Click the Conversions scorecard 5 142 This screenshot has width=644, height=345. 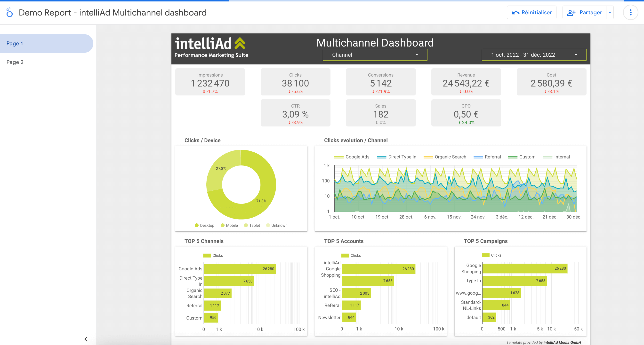[380, 82]
